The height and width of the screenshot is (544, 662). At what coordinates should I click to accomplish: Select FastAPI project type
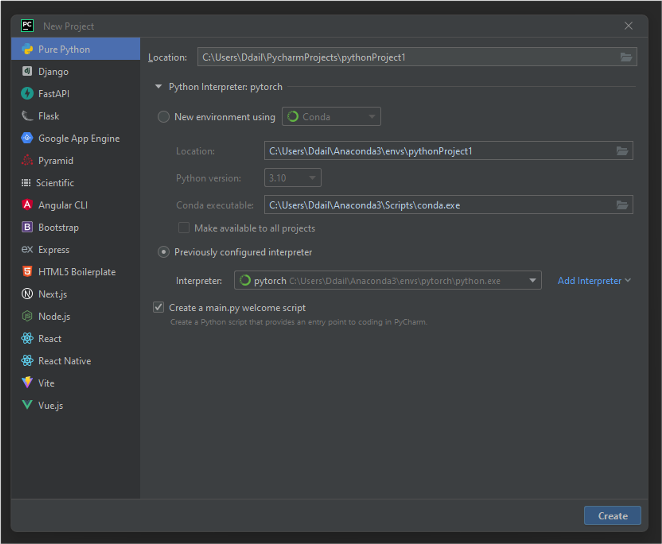tap(76, 93)
